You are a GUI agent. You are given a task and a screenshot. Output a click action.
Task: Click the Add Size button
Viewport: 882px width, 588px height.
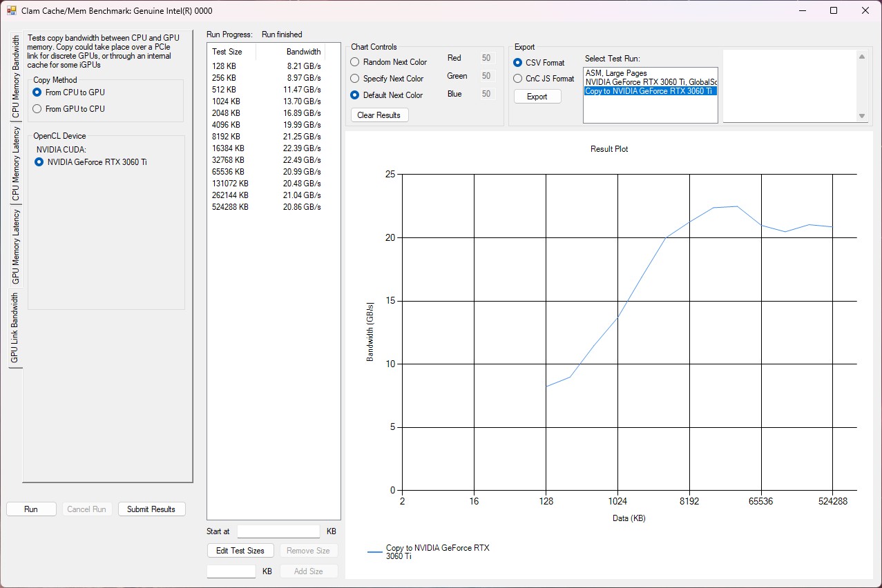309,571
